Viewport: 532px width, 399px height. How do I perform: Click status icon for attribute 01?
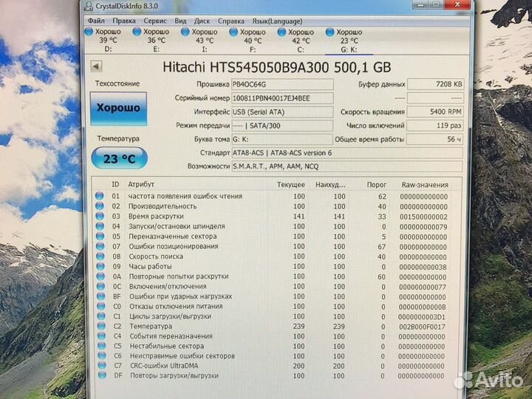100,196
